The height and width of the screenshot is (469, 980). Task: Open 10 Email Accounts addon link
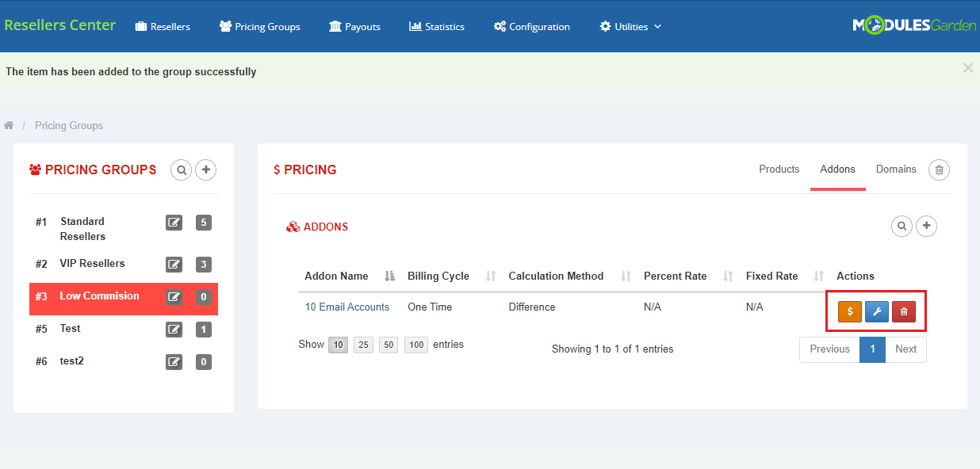pos(347,307)
